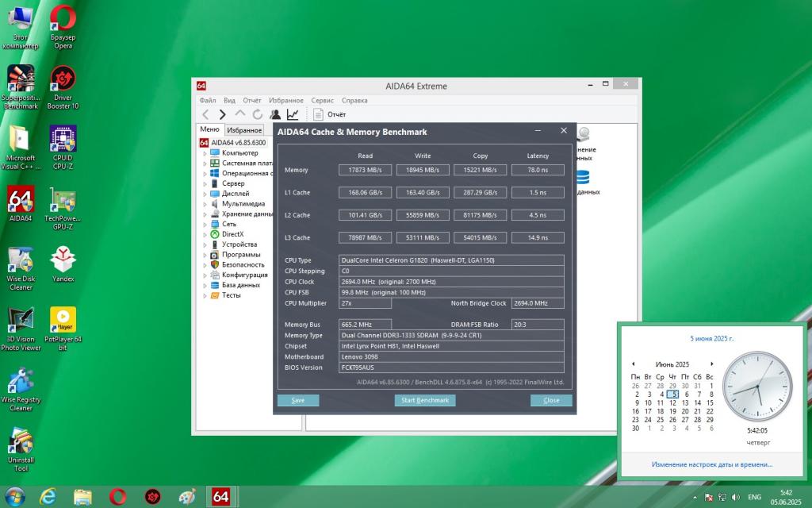812x508 pixels.
Task: Launch the Yandex desktop shortcut
Action: point(63,264)
